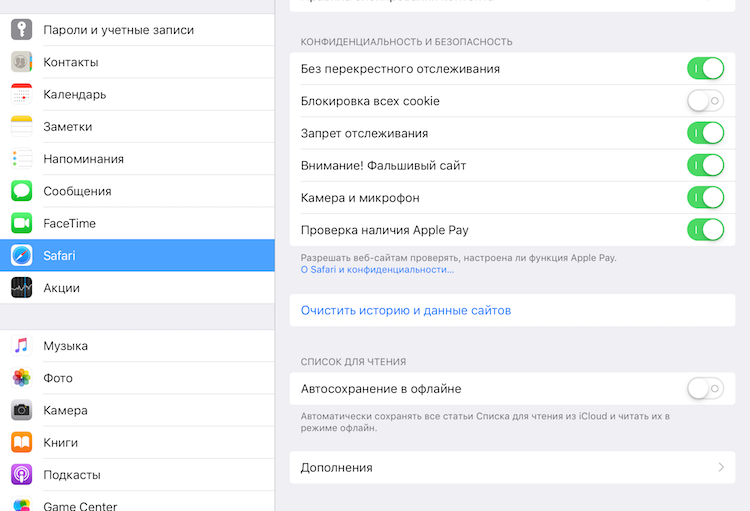Click the purple Подкасты icon
Image resolution: width=750 pixels, height=511 pixels.
pos(22,475)
